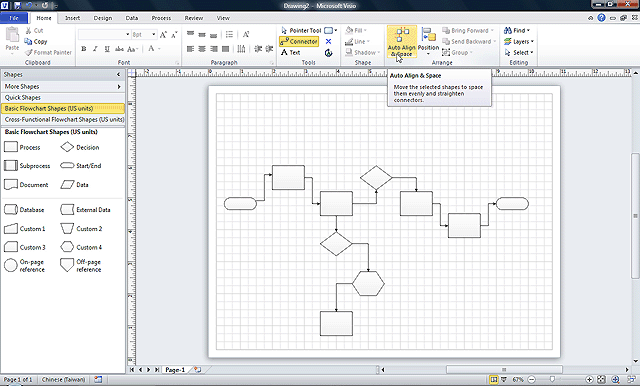This screenshot has height=386, width=640.
Task: Click the Chinese (Taiwan) language indicator
Action: point(63,379)
